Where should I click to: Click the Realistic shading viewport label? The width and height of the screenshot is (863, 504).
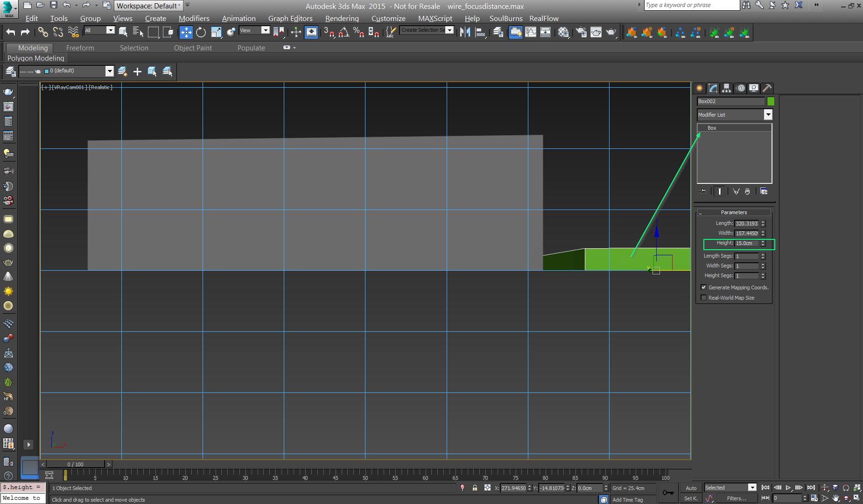100,87
